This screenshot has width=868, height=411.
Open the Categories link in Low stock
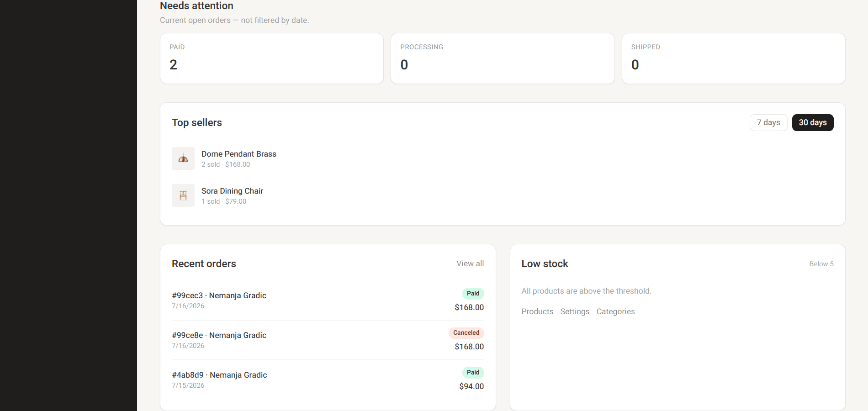coord(615,311)
